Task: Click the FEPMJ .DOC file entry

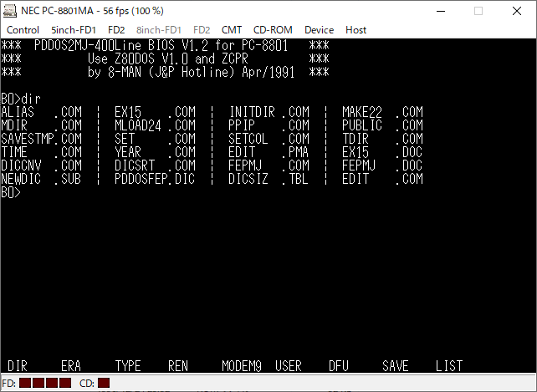Action: tap(382, 165)
